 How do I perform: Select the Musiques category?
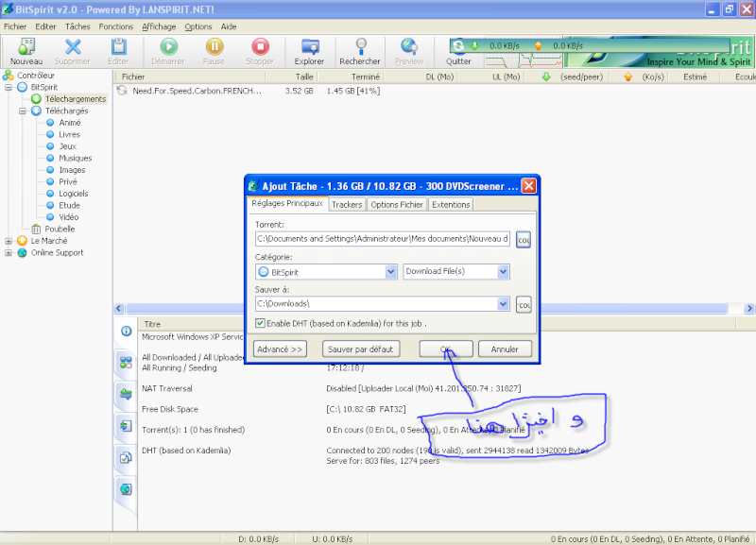[76, 158]
